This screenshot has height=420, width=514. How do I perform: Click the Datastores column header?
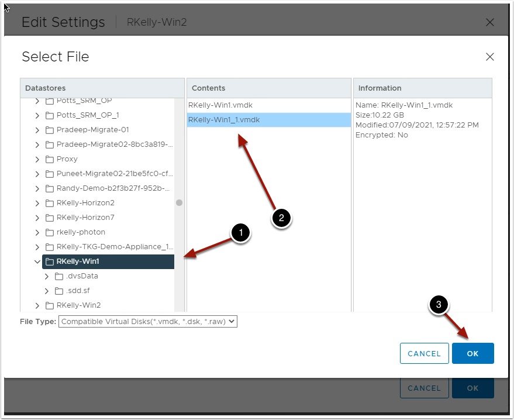(102, 88)
